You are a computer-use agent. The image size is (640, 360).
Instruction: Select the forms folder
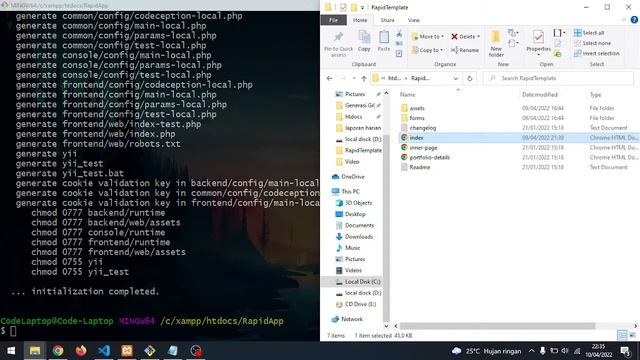[x=417, y=118]
